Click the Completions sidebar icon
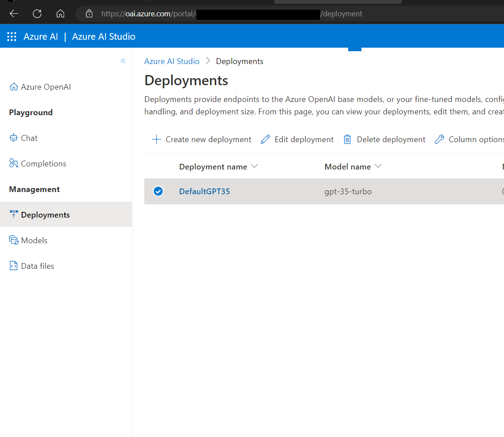 (x=14, y=164)
